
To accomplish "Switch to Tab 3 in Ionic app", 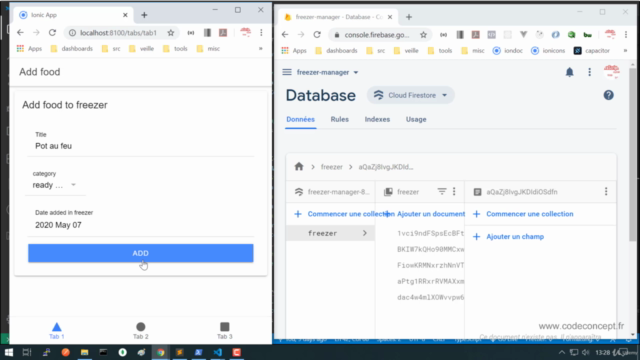I will [x=224, y=331].
